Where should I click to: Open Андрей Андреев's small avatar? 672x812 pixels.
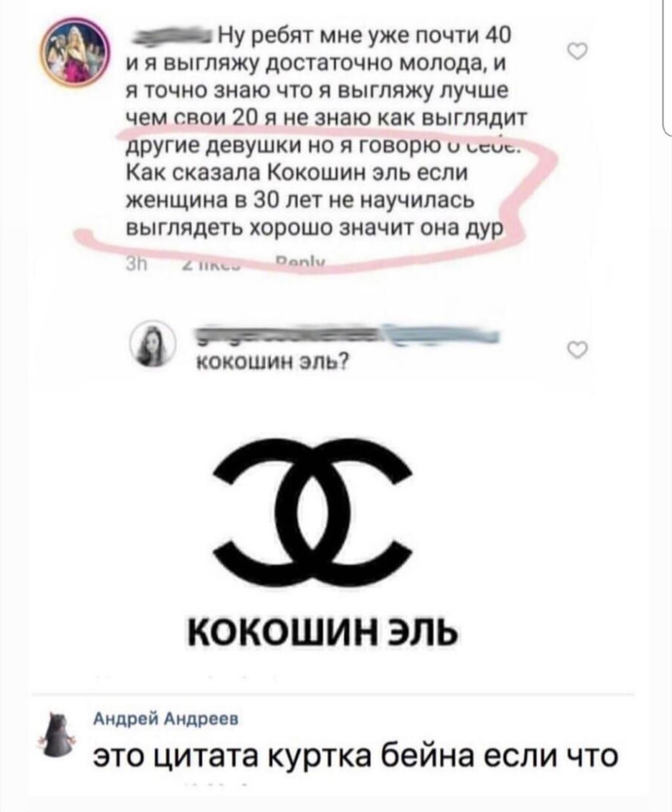(63, 731)
